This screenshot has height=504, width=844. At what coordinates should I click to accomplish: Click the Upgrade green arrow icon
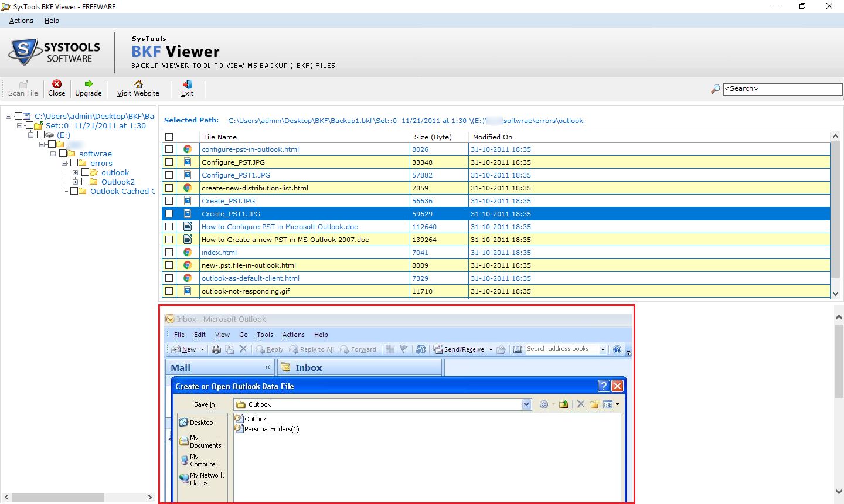click(x=89, y=84)
